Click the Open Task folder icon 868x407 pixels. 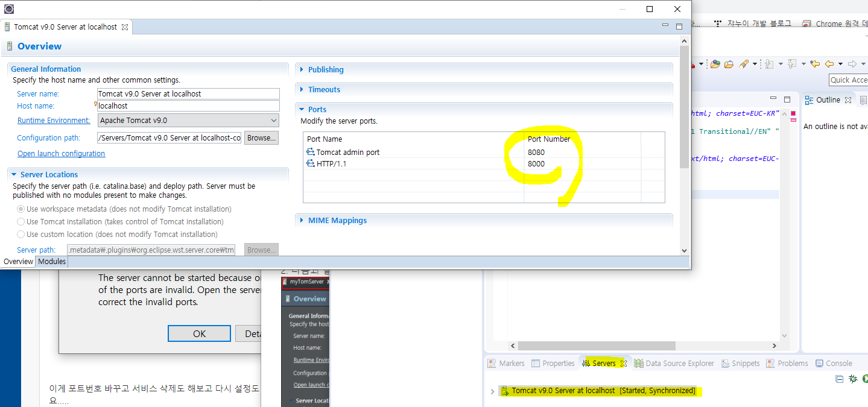coord(729,64)
